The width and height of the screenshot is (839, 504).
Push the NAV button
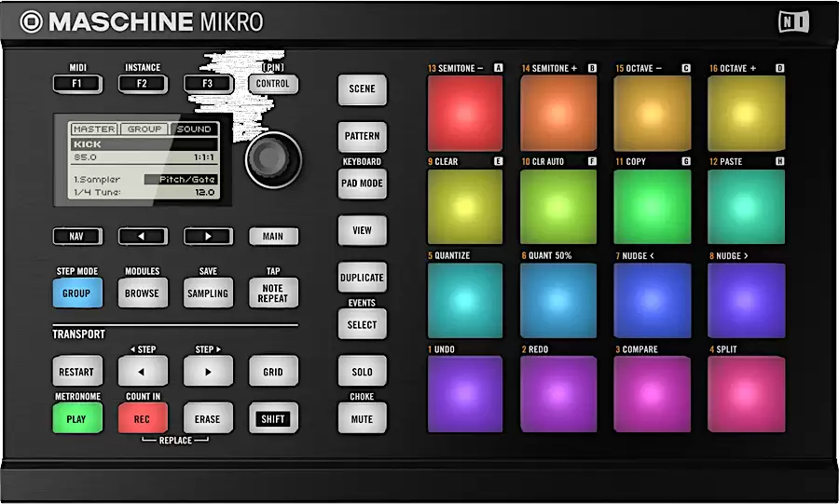coord(77,237)
